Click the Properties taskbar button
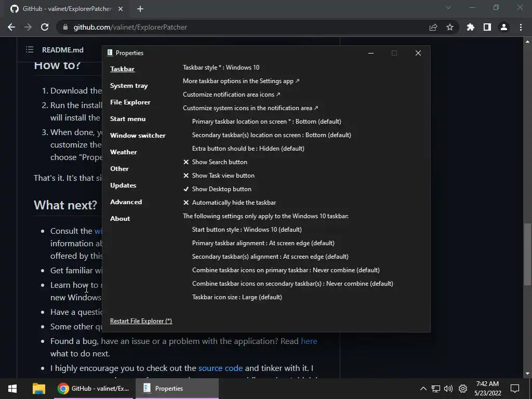The height and width of the screenshot is (399, 532). pos(177,389)
